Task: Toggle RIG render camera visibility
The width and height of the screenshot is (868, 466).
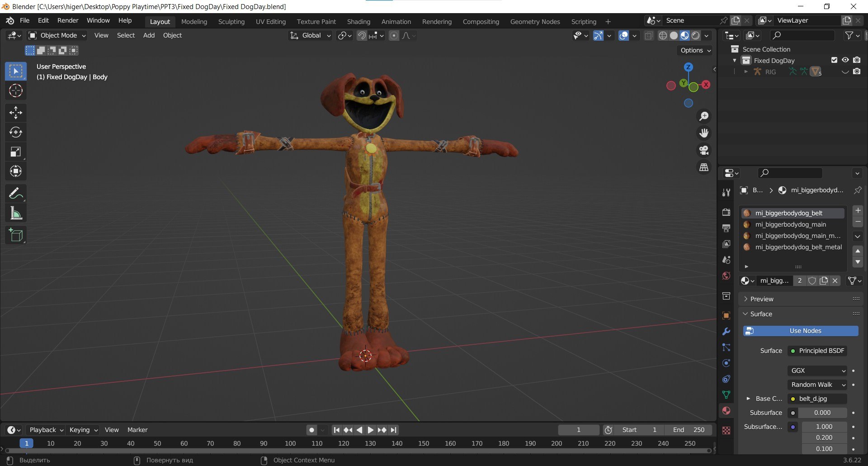Action: click(x=857, y=71)
